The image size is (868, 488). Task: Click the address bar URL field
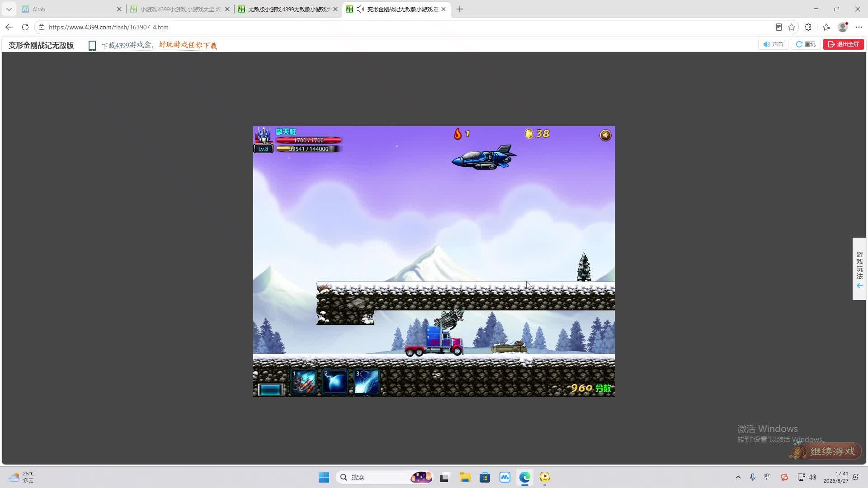(407, 27)
